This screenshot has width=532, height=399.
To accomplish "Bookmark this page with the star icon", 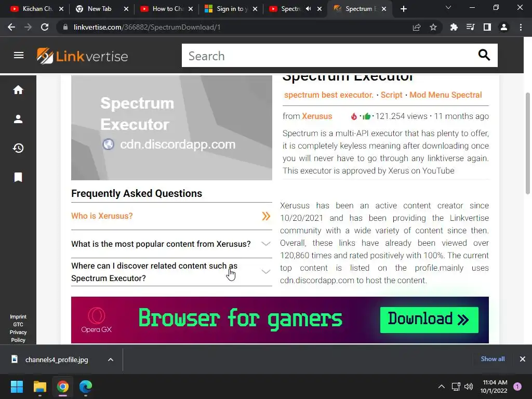I will [x=433, y=27].
